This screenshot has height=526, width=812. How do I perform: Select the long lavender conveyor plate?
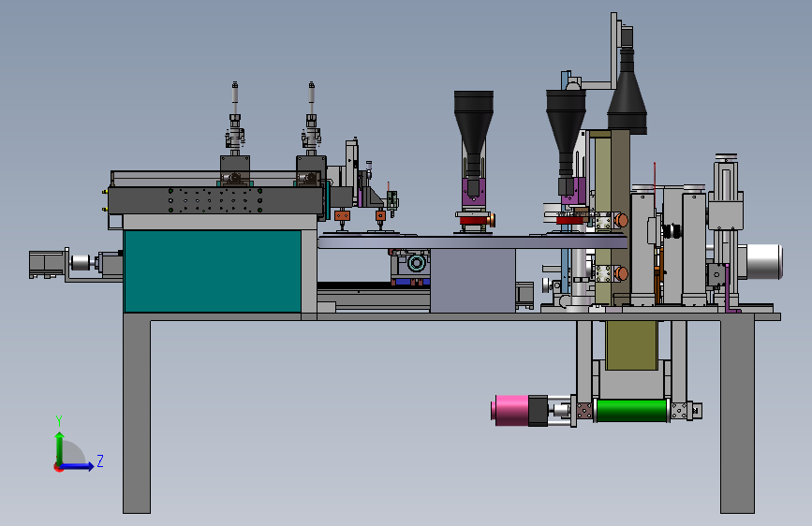[472, 241]
